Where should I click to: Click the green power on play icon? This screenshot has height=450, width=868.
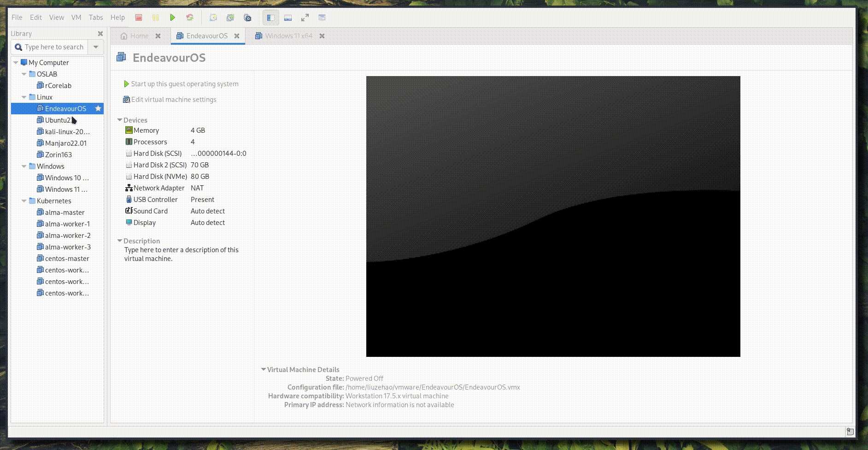point(172,18)
